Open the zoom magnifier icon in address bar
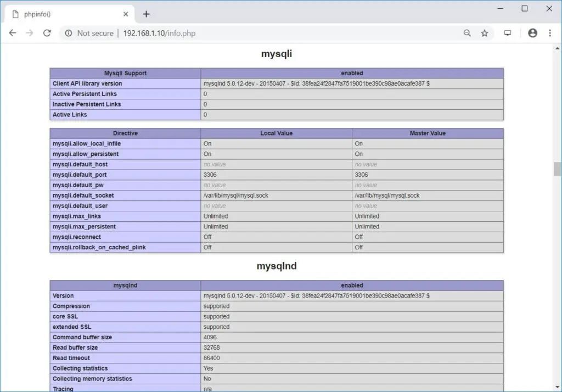The width and height of the screenshot is (562, 392). [467, 33]
